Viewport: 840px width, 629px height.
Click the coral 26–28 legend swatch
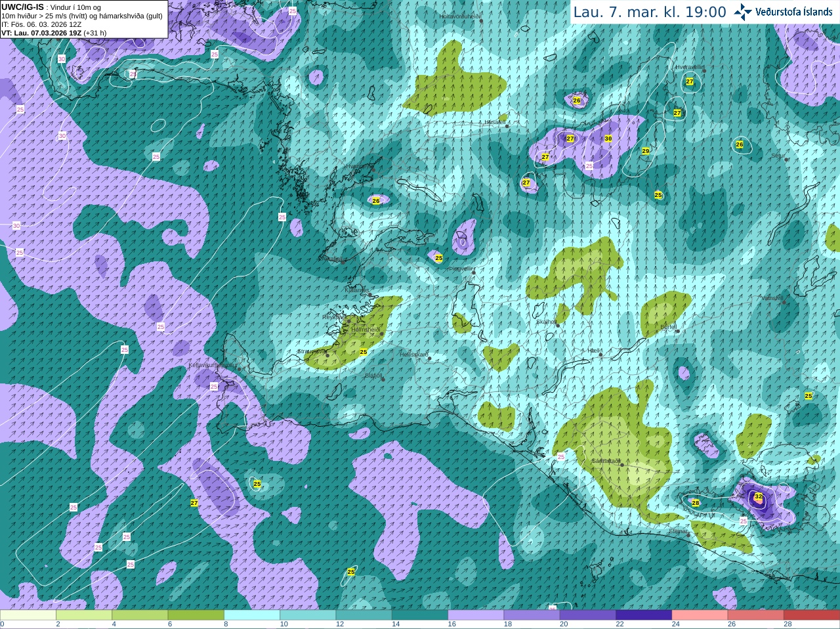pos(756,615)
